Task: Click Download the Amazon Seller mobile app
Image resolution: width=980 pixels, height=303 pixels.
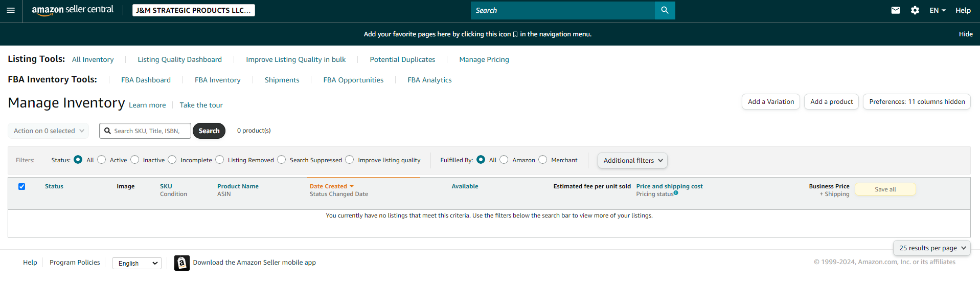Action: (255, 263)
